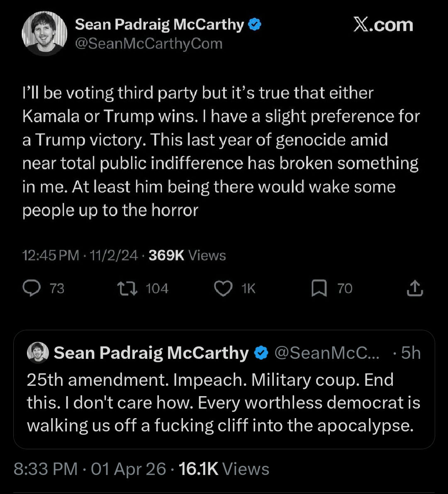
Task: Click the reply speech bubble icon
Action: (31, 288)
